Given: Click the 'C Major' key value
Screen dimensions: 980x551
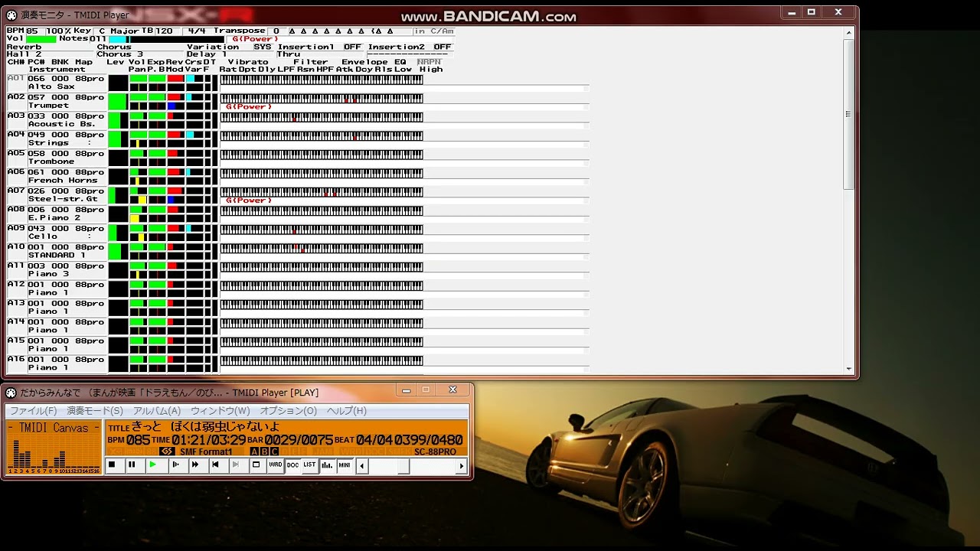Looking at the screenshot, I should tap(119, 31).
